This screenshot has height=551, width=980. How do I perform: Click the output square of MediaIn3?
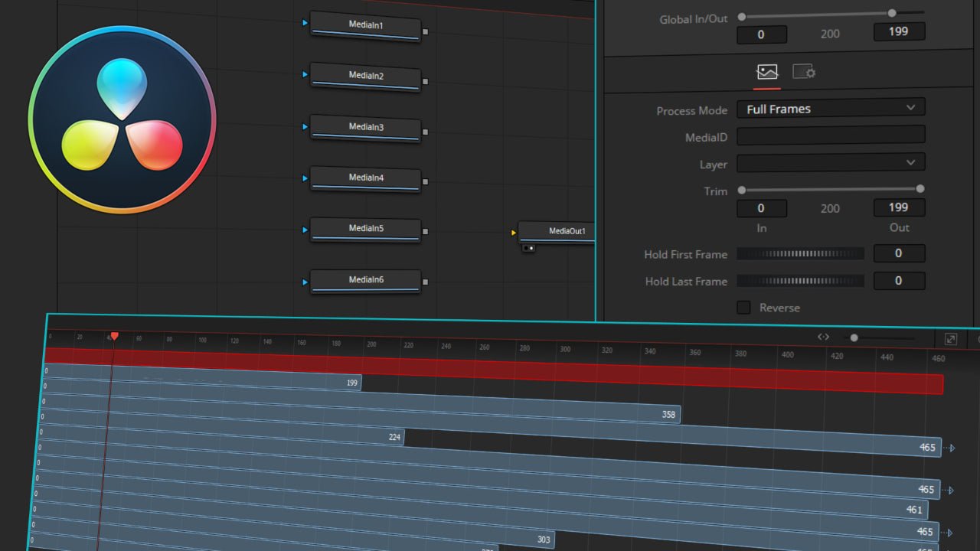(426, 132)
